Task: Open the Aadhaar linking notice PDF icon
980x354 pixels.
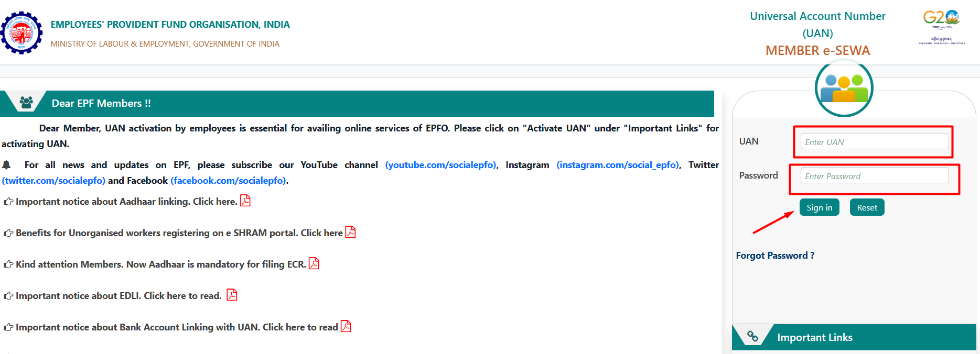Action: (x=245, y=201)
